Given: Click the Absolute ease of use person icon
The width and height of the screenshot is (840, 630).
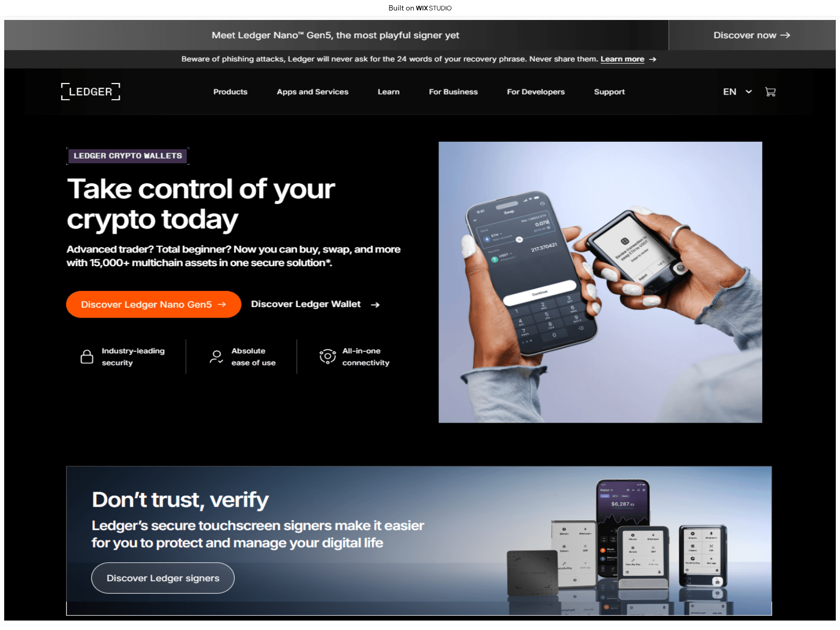Looking at the screenshot, I should tap(216, 357).
